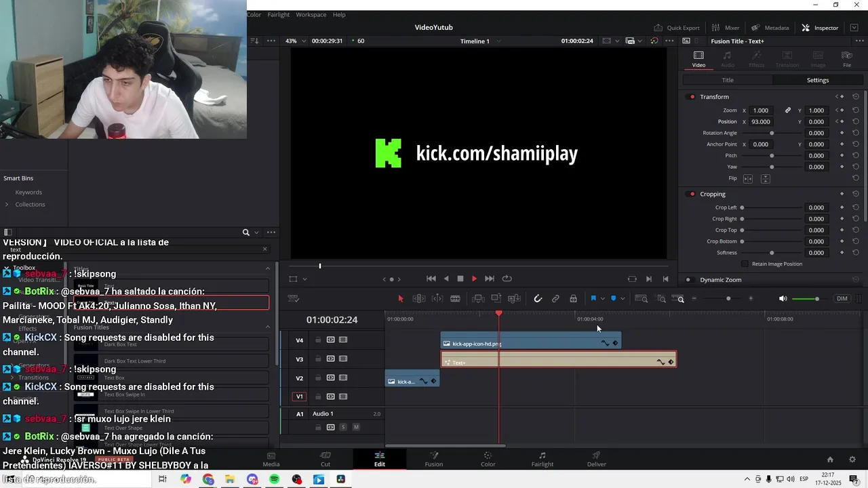The width and height of the screenshot is (868, 488).
Task: Toggle timeline Snapping magnet icon
Action: click(538, 299)
